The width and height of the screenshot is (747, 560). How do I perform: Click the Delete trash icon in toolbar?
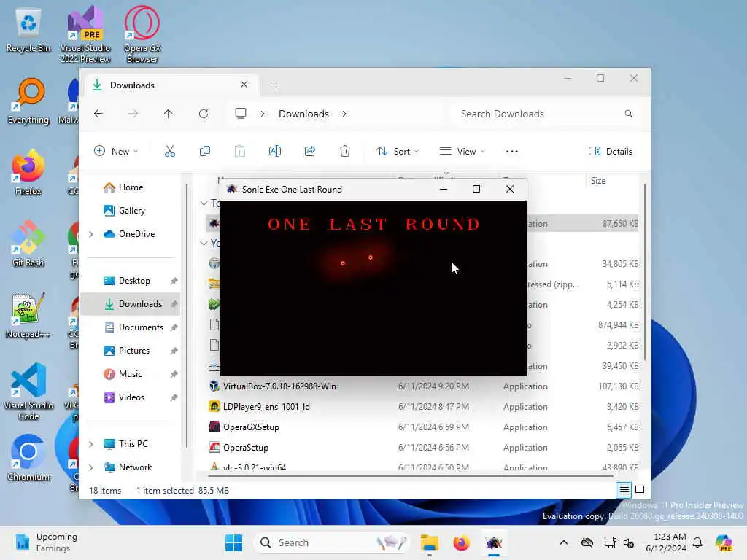pos(345,152)
